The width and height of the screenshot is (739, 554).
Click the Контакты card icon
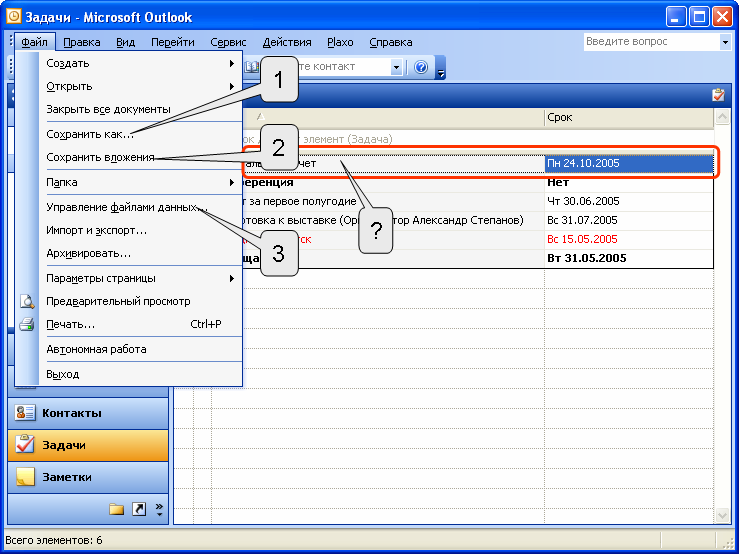[25, 413]
